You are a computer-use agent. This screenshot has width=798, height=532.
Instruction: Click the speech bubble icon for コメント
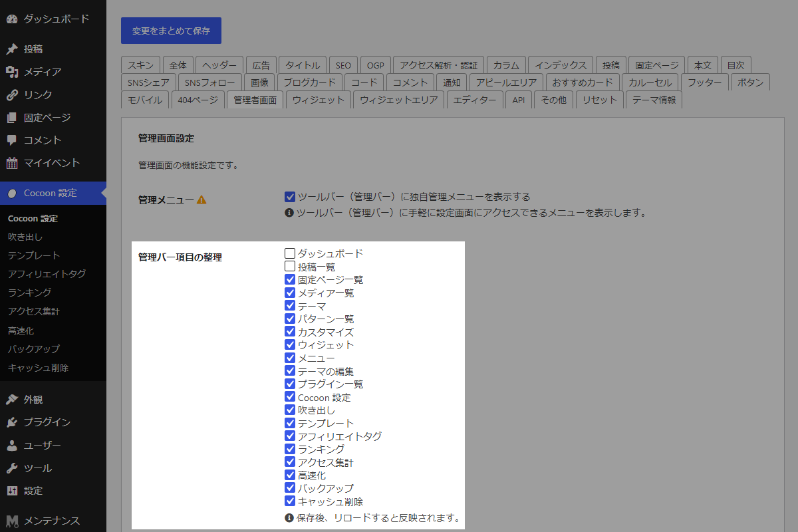12,140
